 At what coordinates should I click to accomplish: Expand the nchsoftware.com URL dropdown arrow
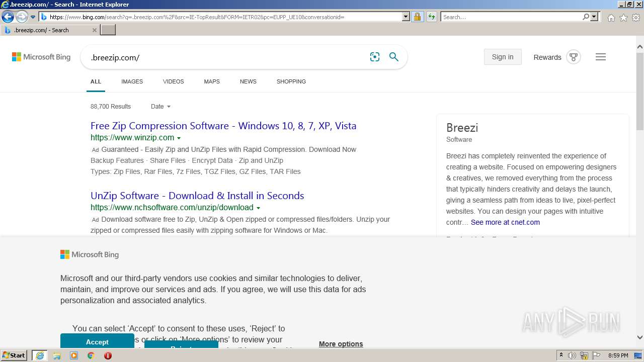(258, 208)
